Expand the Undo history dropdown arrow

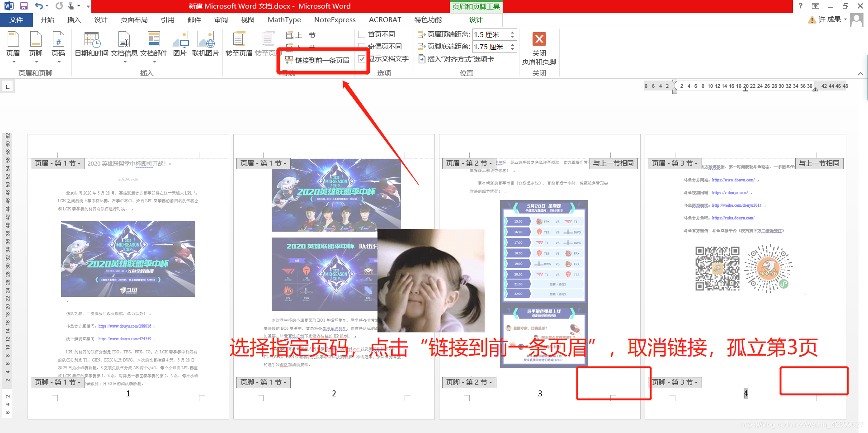click(x=47, y=6)
